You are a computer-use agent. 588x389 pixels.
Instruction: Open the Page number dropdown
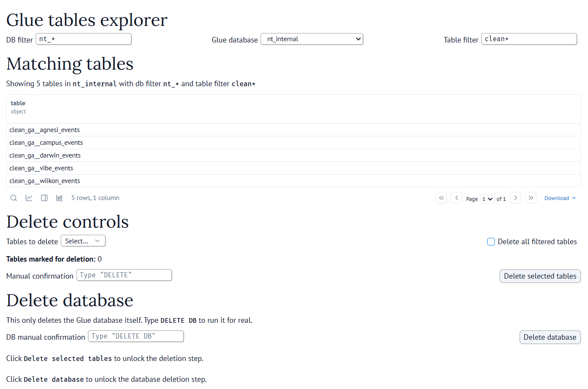487,198
